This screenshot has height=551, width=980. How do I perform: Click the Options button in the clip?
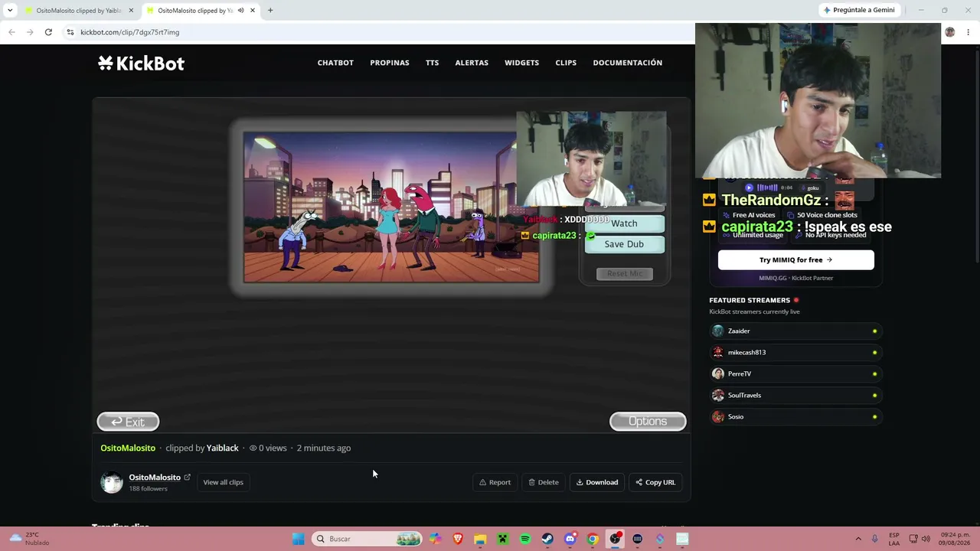648,421
